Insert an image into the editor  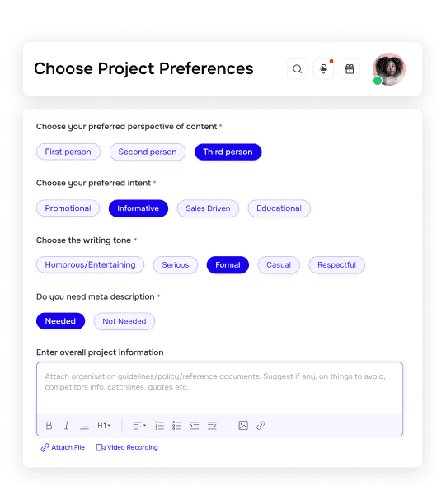click(243, 426)
